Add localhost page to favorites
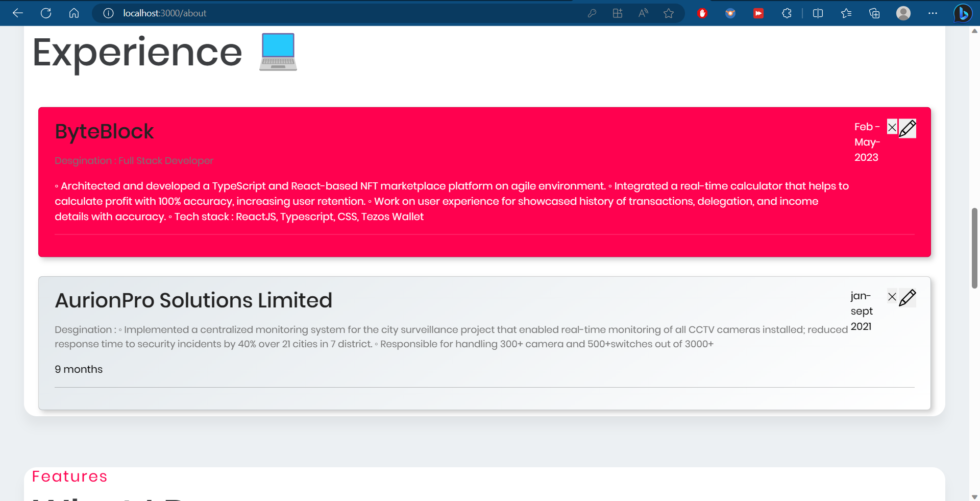Screen dimensions: 980x501 point(669,13)
